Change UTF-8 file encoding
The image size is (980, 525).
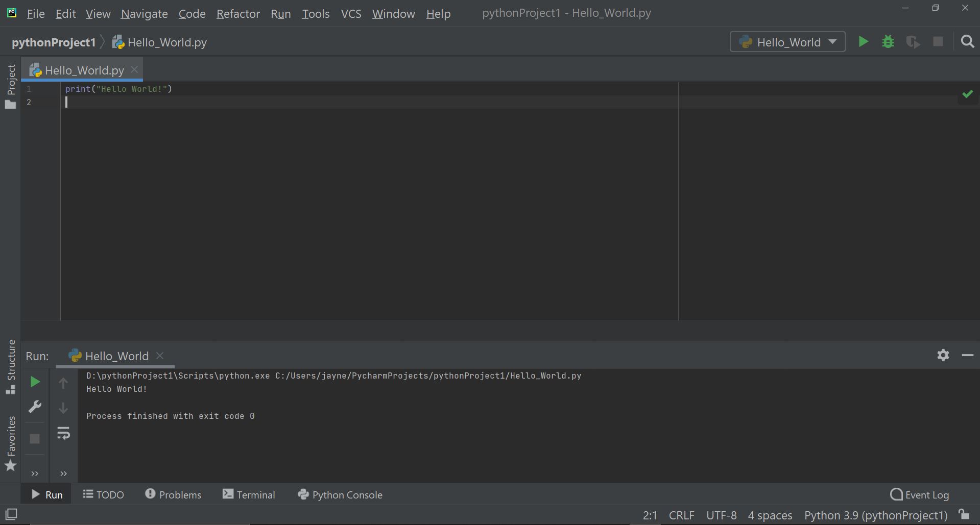click(x=722, y=515)
